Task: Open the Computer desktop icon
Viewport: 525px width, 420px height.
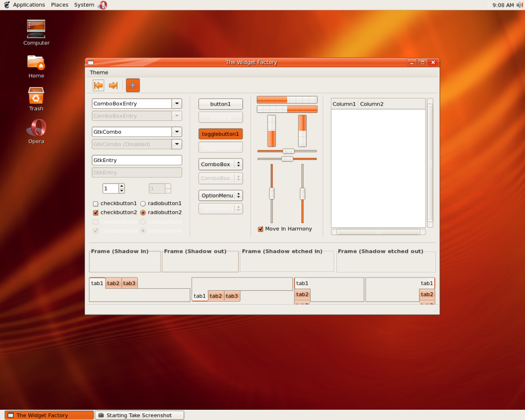Action: pyautogui.click(x=36, y=29)
